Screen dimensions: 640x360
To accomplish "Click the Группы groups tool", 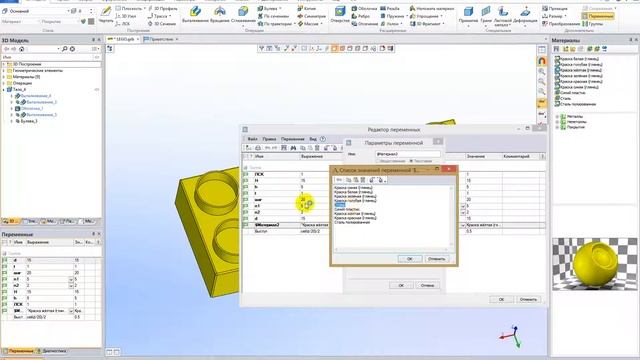I will pyautogui.click(x=593, y=24).
